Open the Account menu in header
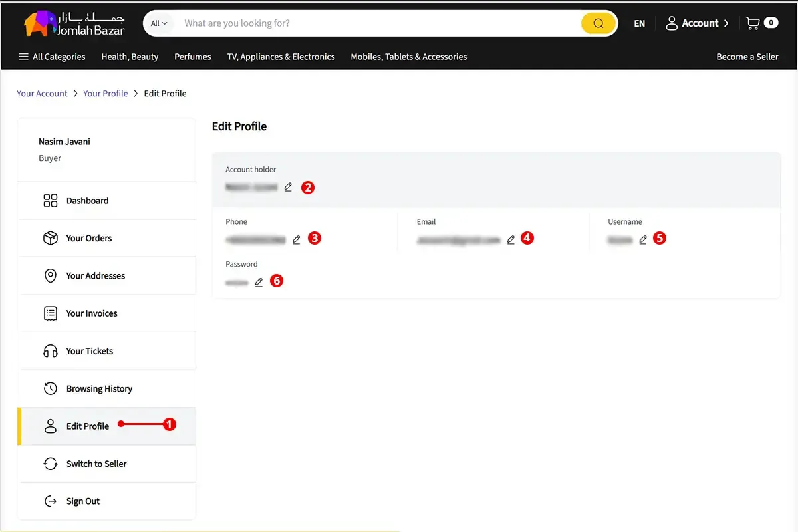Image resolution: width=798 pixels, height=532 pixels. pyautogui.click(x=696, y=23)
